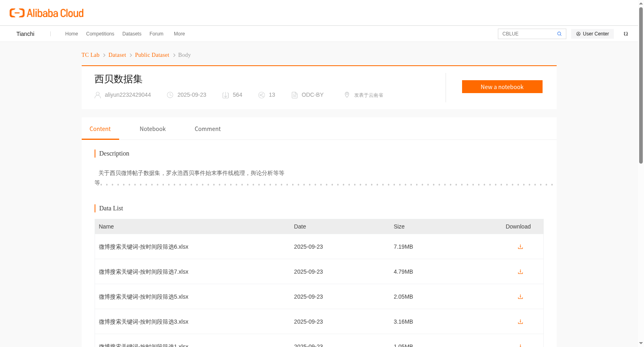
Task: Download 微博搜索关键词-按时间段筛选7.xlsx file
Action: (x=520, y=272)
